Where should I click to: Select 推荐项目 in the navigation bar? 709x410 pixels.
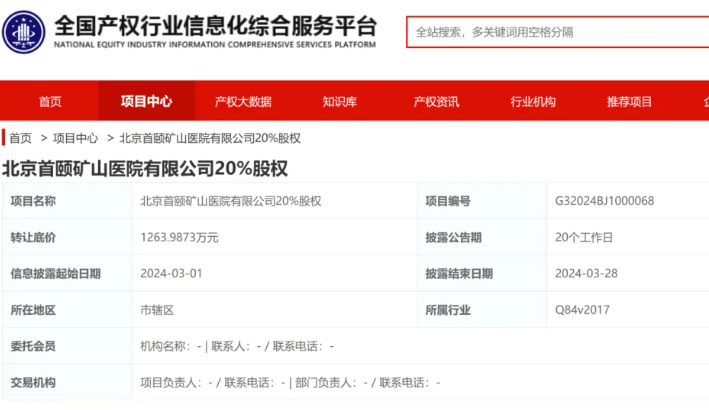(x=629, y=101)
